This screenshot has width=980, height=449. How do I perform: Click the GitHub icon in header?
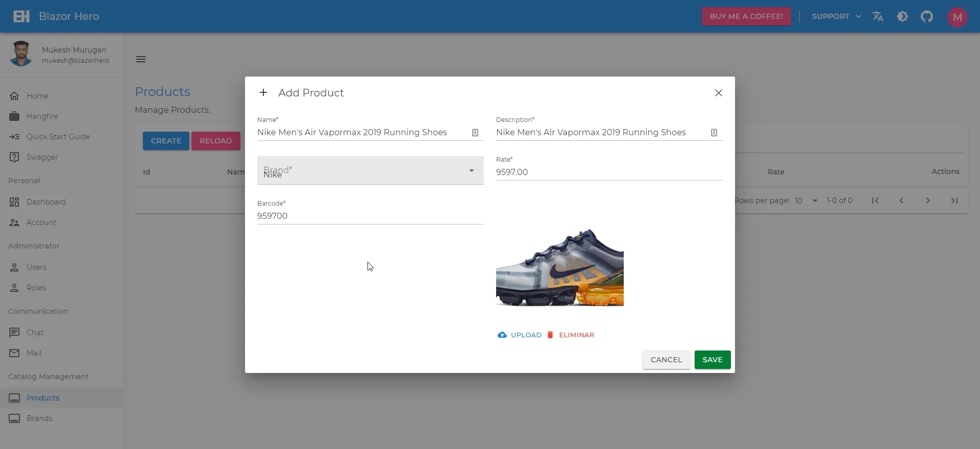tap(927, 16)
